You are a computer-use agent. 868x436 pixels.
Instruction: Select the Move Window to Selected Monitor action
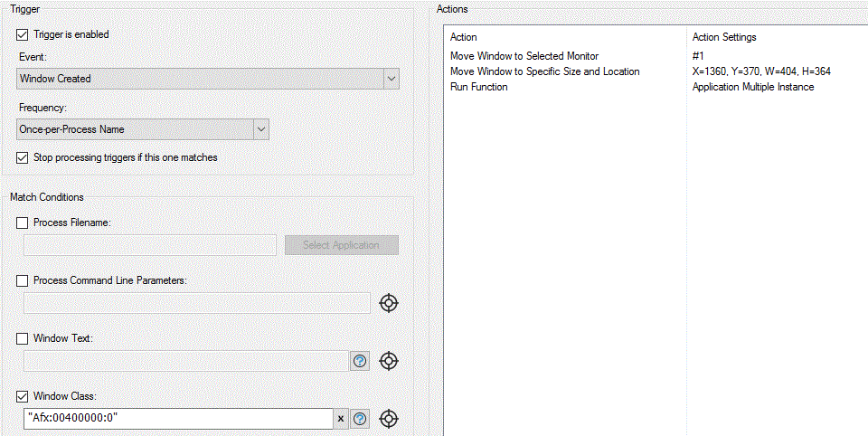[524, 56]
